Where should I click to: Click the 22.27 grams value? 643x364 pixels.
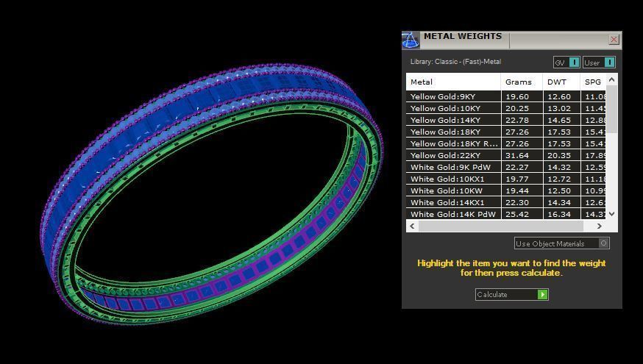click(517, 167)
